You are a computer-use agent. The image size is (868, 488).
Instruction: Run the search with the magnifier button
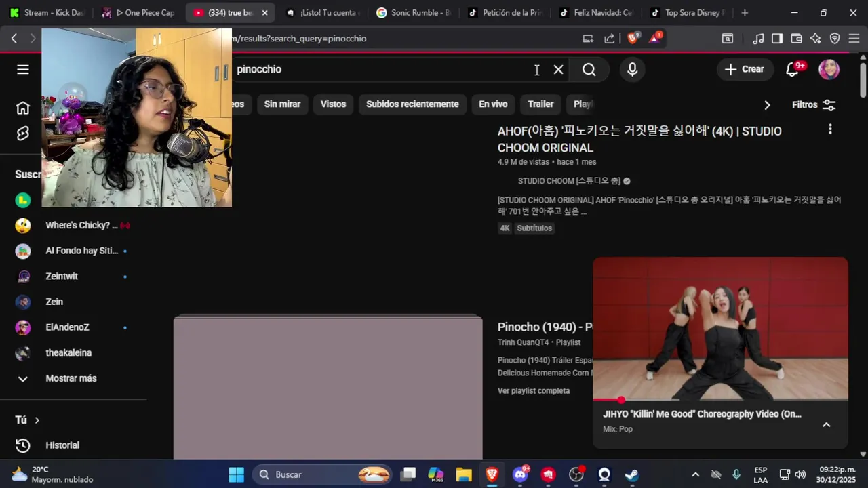click(589, 69)
